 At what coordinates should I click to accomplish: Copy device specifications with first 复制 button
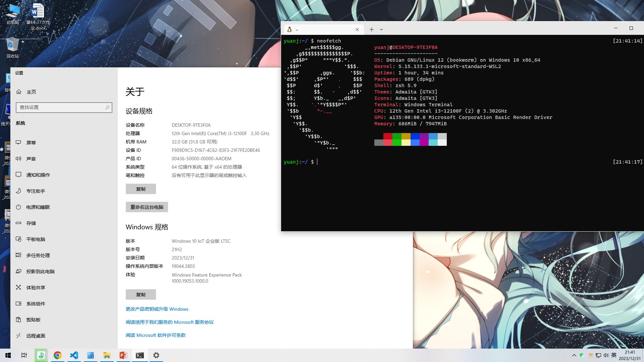(141, 189)
